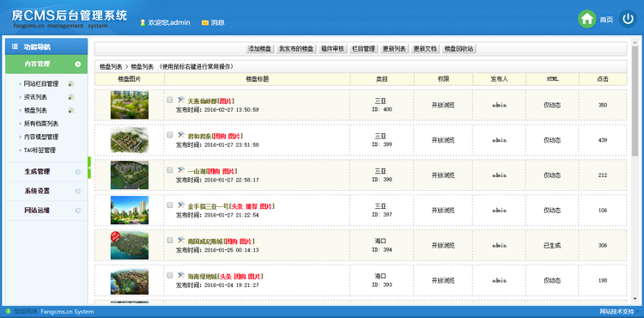Click the green sidebar collapse handle

tap(89, 168)
